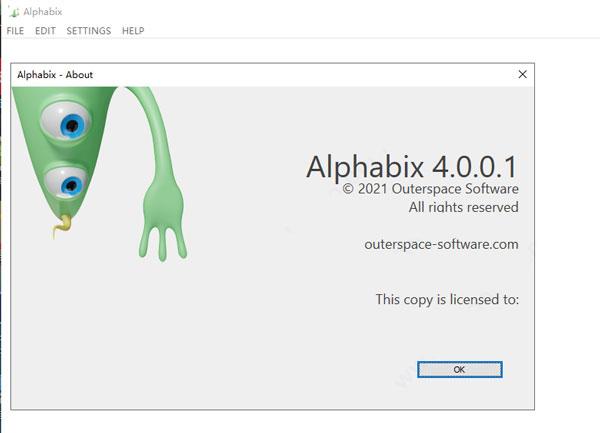Click the All rights reserved text
Screen dimensions: 600x433
(x=463, y=207)
